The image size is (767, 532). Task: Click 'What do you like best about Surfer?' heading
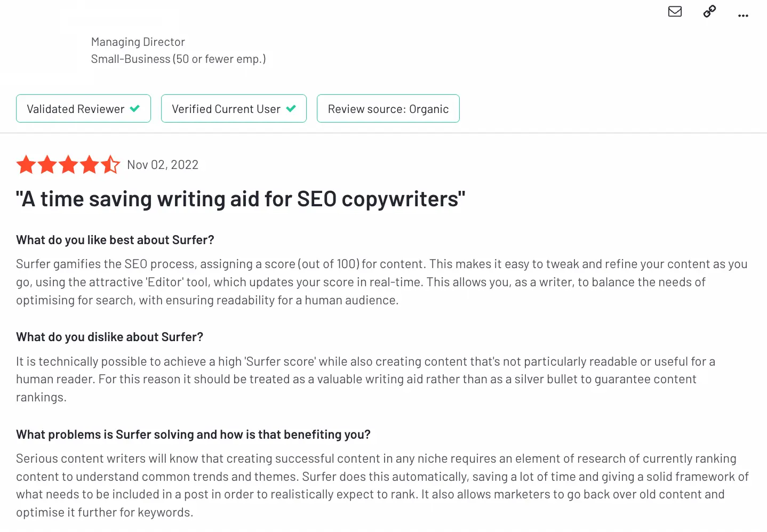point(115,240)
